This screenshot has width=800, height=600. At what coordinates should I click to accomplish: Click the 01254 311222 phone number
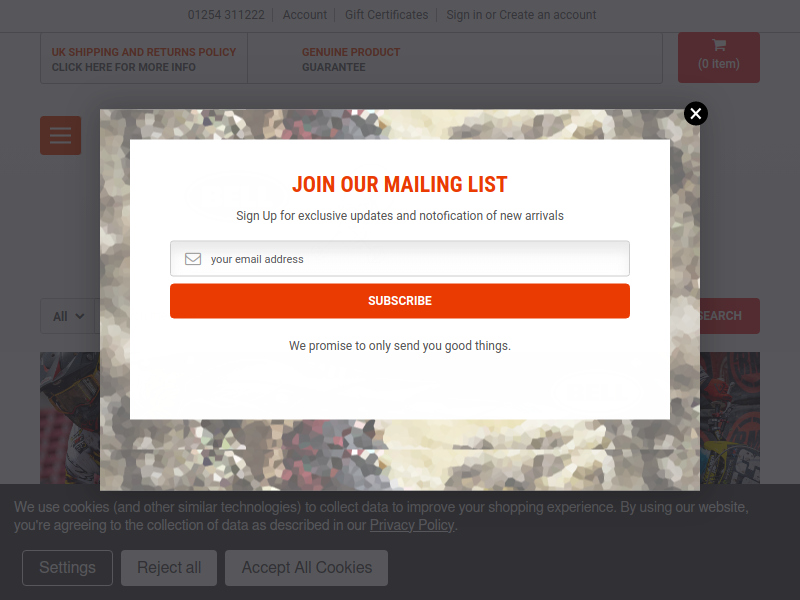point(226,15)
